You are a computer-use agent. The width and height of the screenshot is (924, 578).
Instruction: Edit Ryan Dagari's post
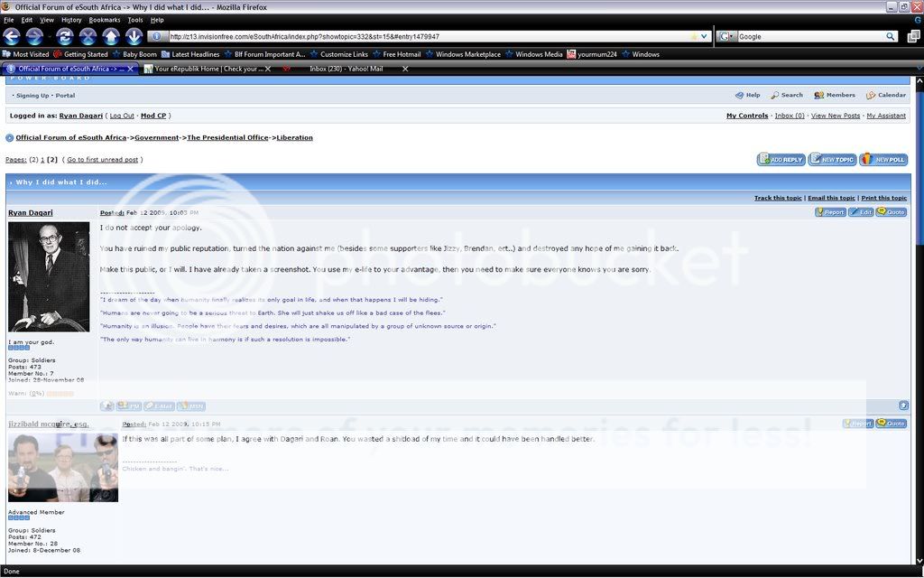(861, 212)
